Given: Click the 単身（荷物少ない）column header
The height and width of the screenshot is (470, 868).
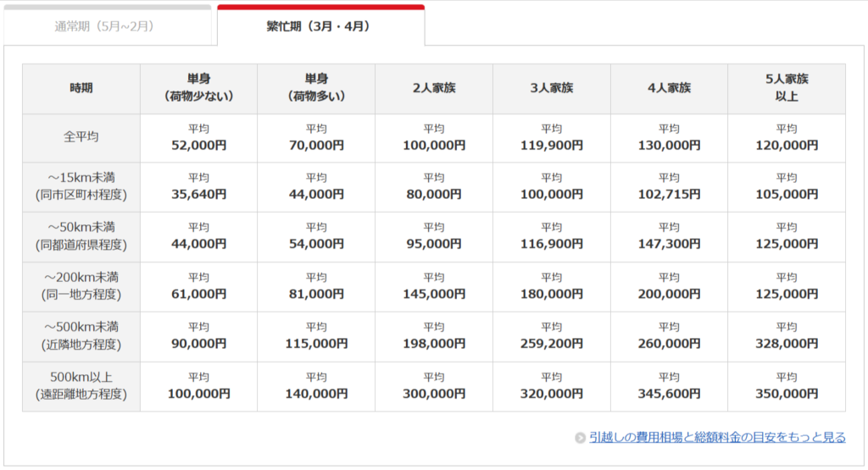Looking at the screenshot, I should click(199, 88).
